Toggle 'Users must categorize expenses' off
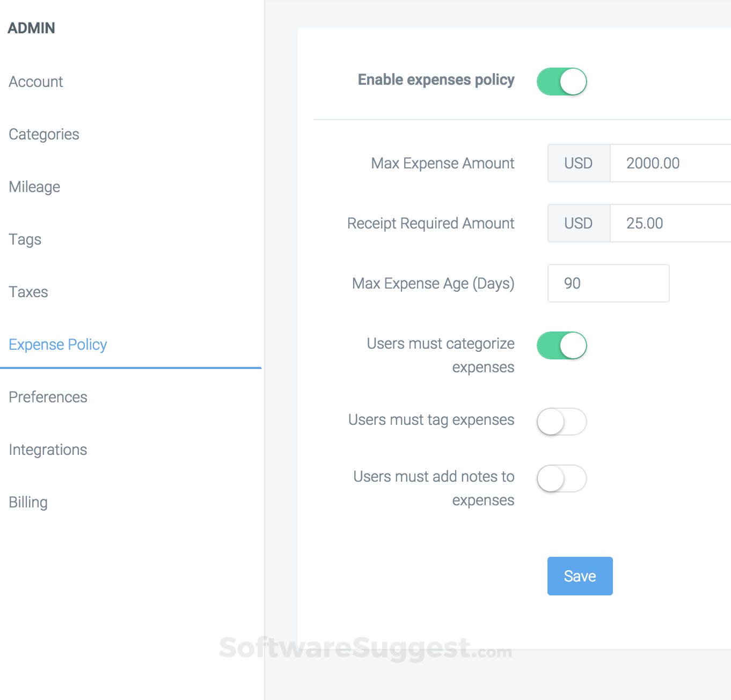731x700 pixels. tap(561, 345)
